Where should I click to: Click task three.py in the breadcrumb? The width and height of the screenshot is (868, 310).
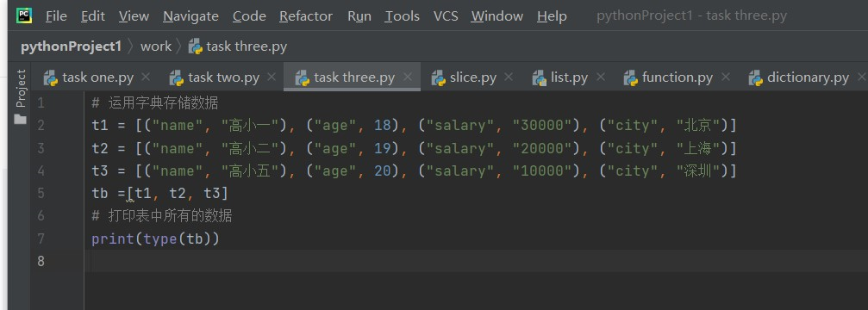pos(247,46)
